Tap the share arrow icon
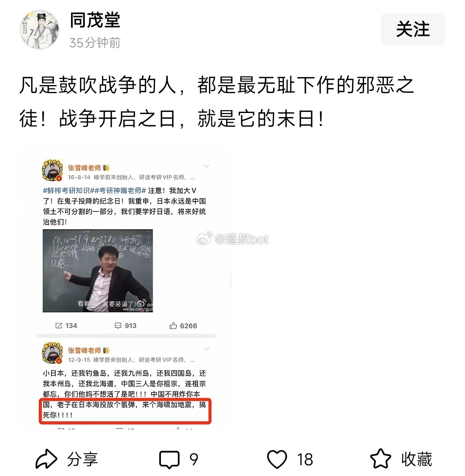 pos(46,459)
